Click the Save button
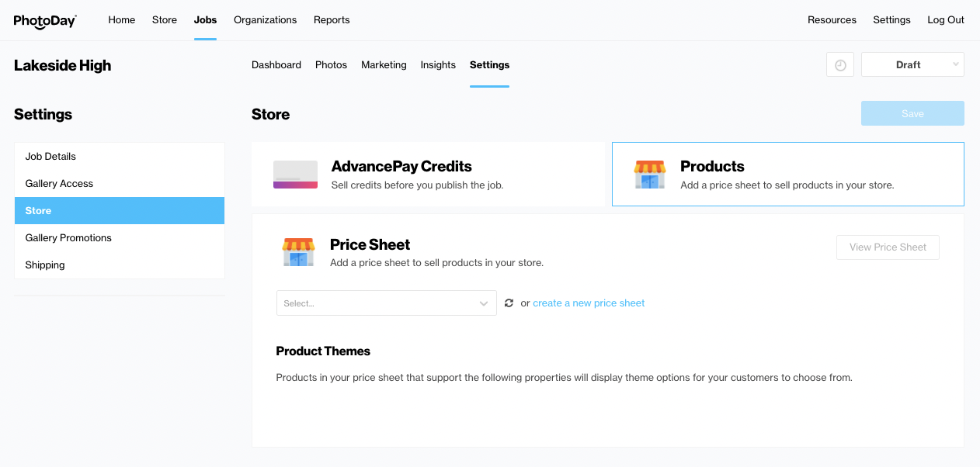 (912, 113)
